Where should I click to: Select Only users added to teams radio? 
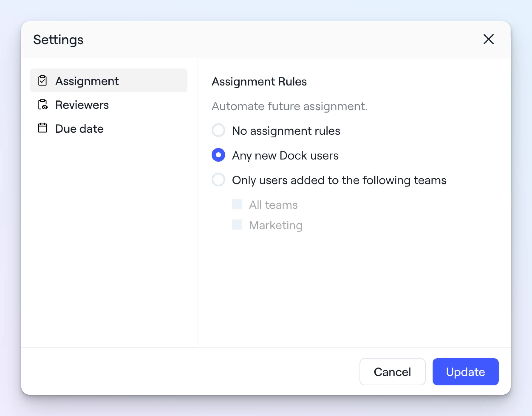click(218, 180)
